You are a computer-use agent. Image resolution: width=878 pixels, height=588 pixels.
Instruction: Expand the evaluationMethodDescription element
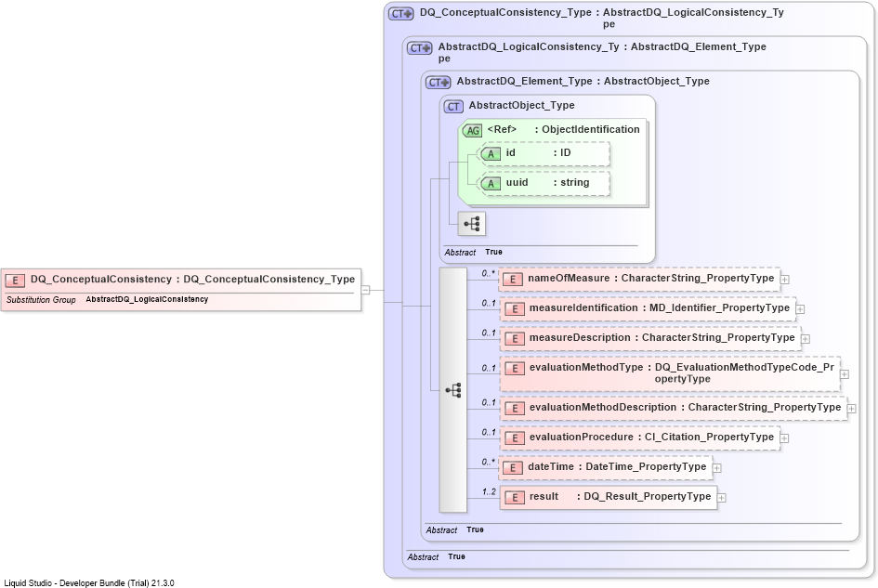coord(852,409)
